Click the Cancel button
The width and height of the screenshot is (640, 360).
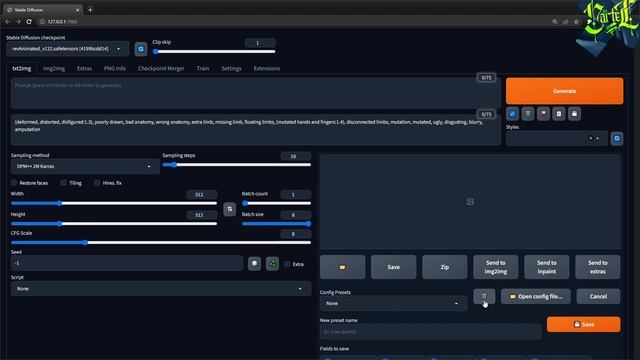pos(598,296)
